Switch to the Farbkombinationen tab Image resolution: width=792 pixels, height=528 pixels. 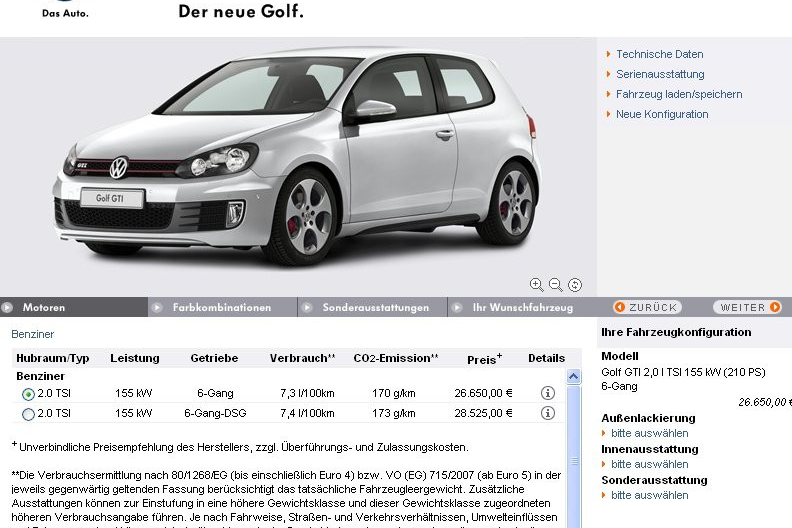(x=221, y=308)
